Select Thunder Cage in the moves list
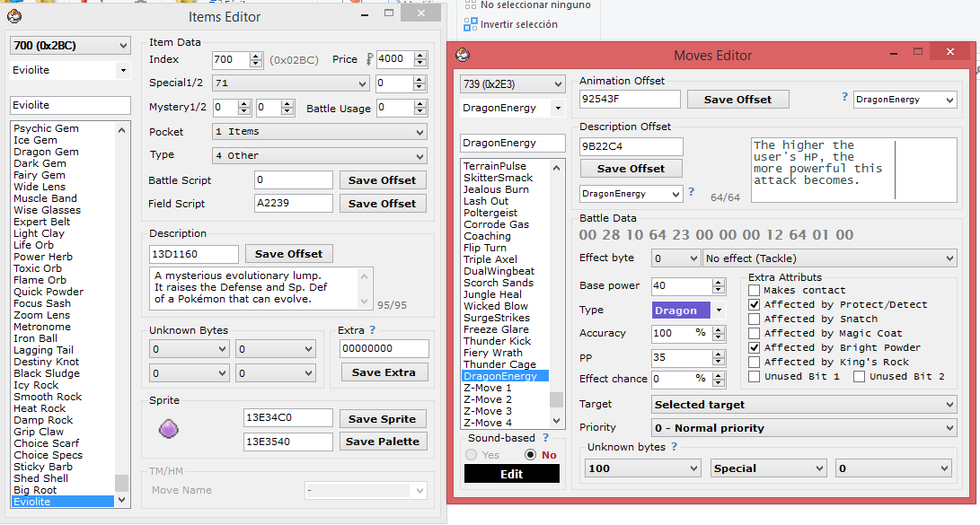This screenshot has height=525, width=980. click(499, 364)
